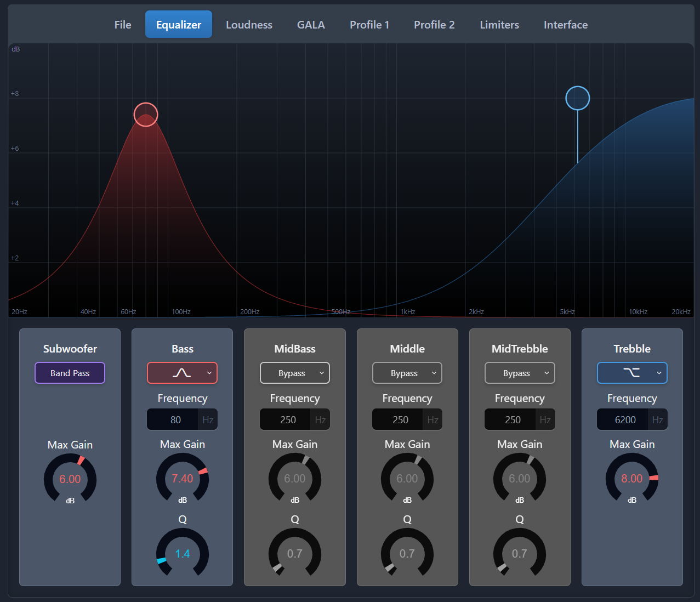700x602 pixels.
Task: Open the Limiters tab
Action: point(499,25)
